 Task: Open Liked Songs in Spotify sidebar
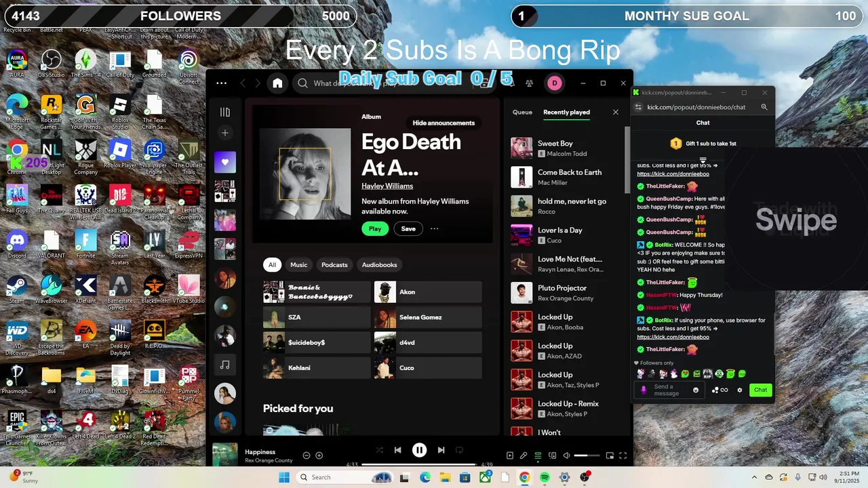point(225,163)
